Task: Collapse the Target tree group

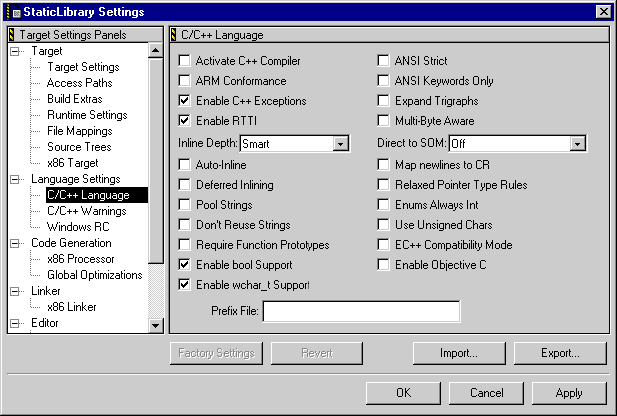Action: [15, 51]
